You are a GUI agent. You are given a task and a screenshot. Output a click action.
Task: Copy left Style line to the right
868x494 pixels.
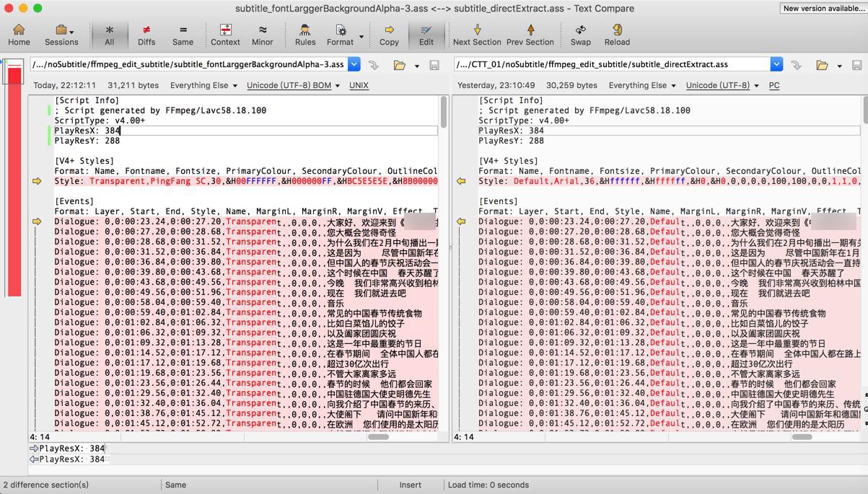click(x=37, y=181)
